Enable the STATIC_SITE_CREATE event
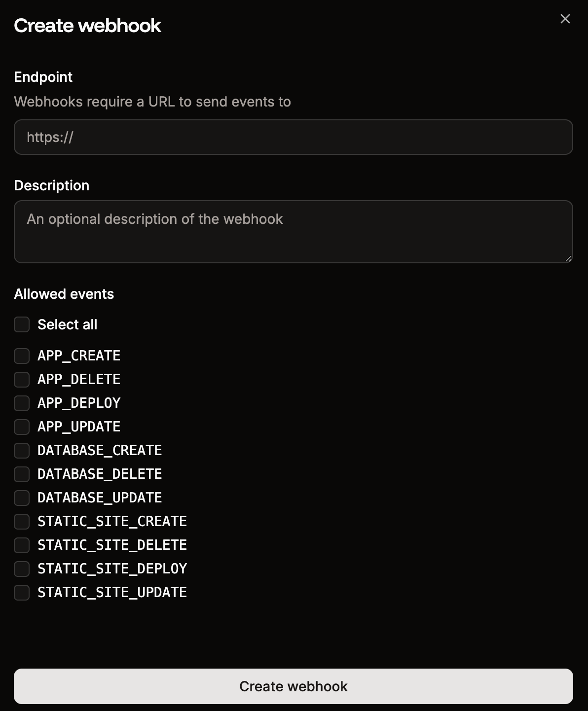 (21, 521)
